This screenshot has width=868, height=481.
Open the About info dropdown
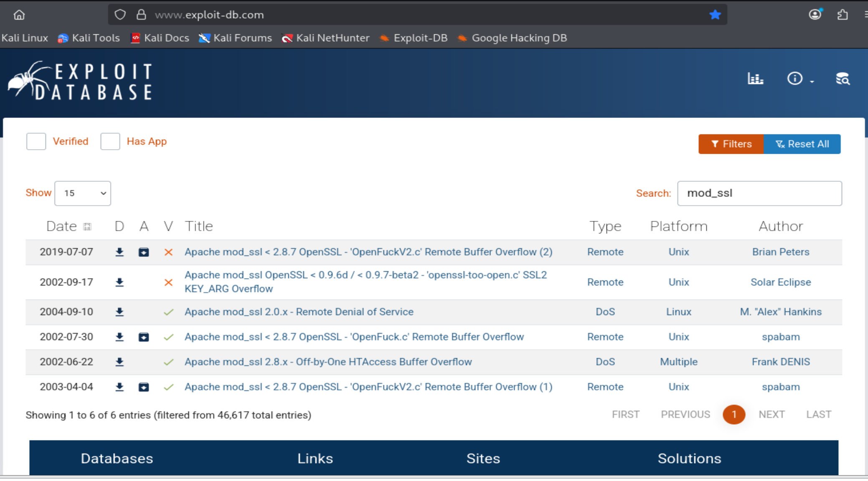799,79
